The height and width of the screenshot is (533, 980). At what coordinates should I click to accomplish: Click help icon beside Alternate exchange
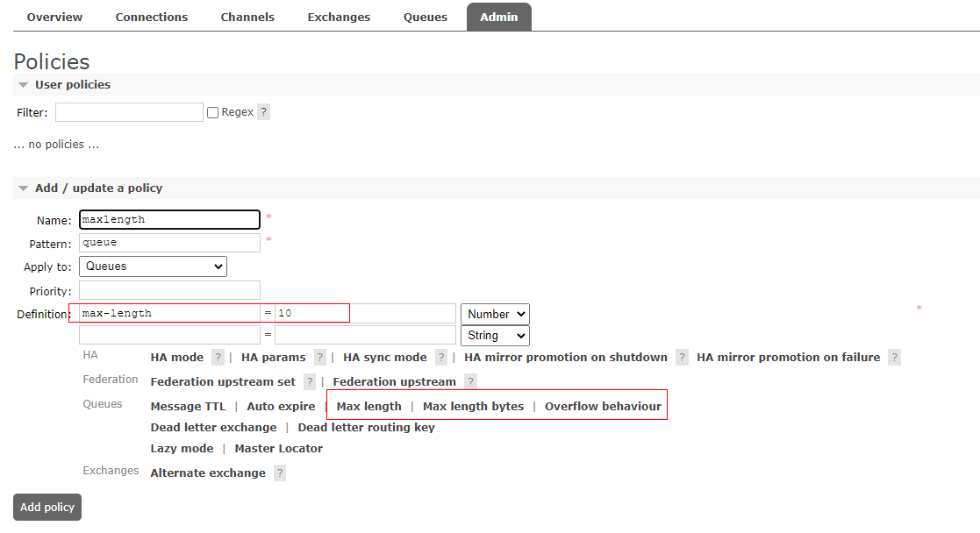(x=280, y=473)
